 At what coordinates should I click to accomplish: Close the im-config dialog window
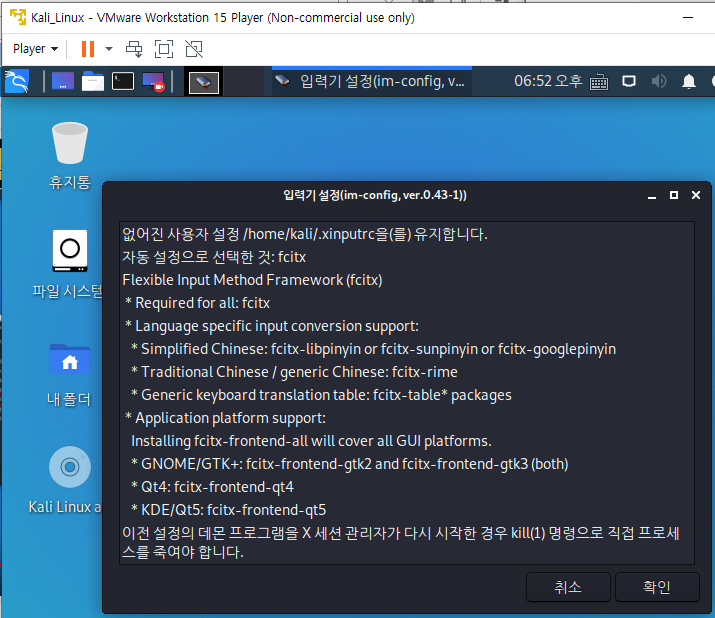(696, 195)
